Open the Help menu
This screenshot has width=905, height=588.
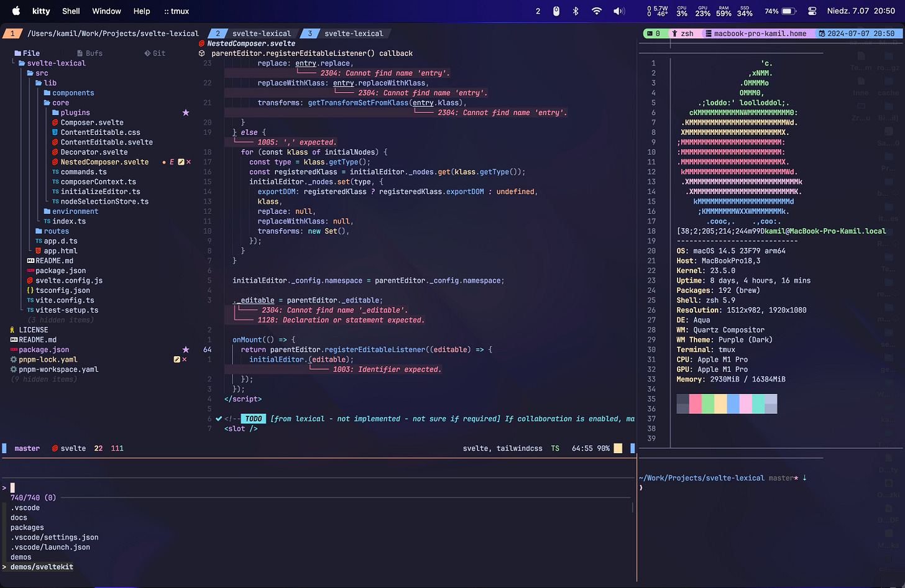(142, 11)
